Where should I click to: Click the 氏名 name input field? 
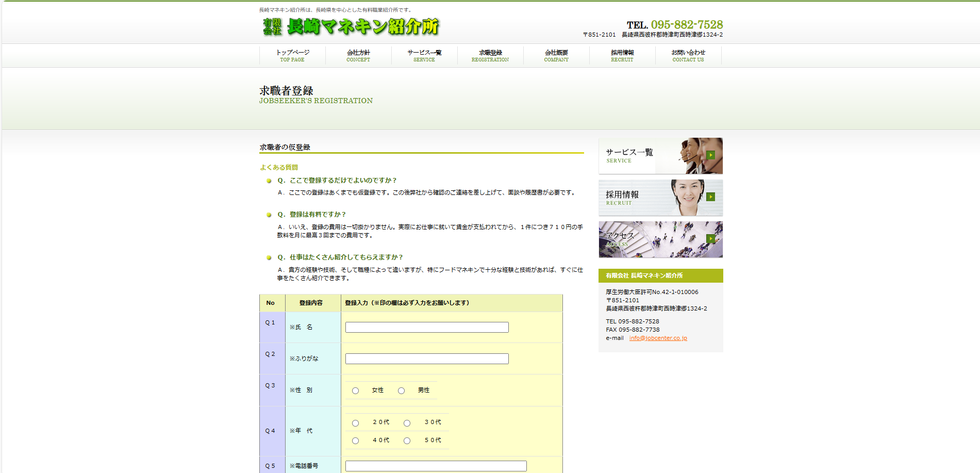(x=427, y=328)
